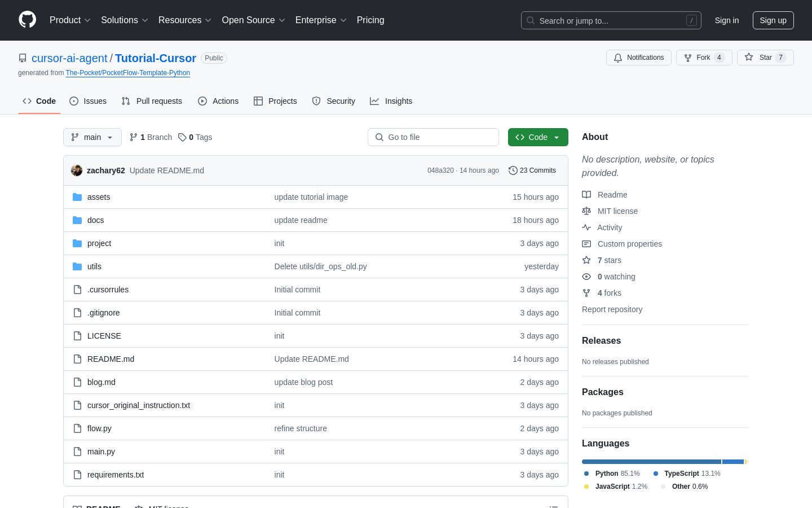812x508 pixels.
Task: Click the Activity pulse icon
Action: 586,227
